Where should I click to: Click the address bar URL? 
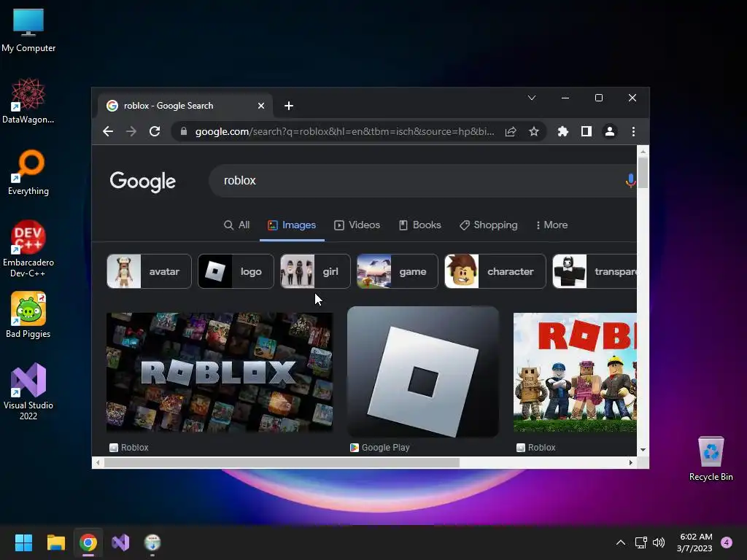344,131
